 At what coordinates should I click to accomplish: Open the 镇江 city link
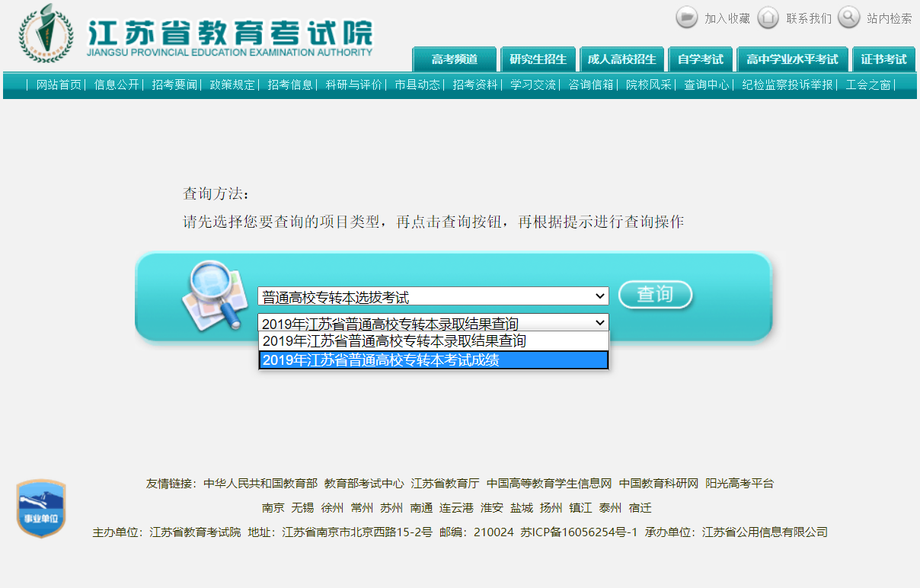(580, 508)
